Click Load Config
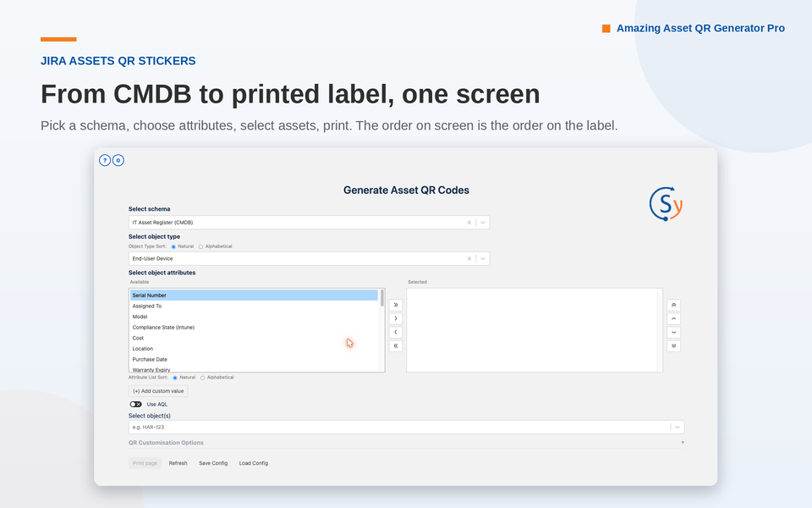Viewport: 812px width, 508px height. click(x=254, y=463)
